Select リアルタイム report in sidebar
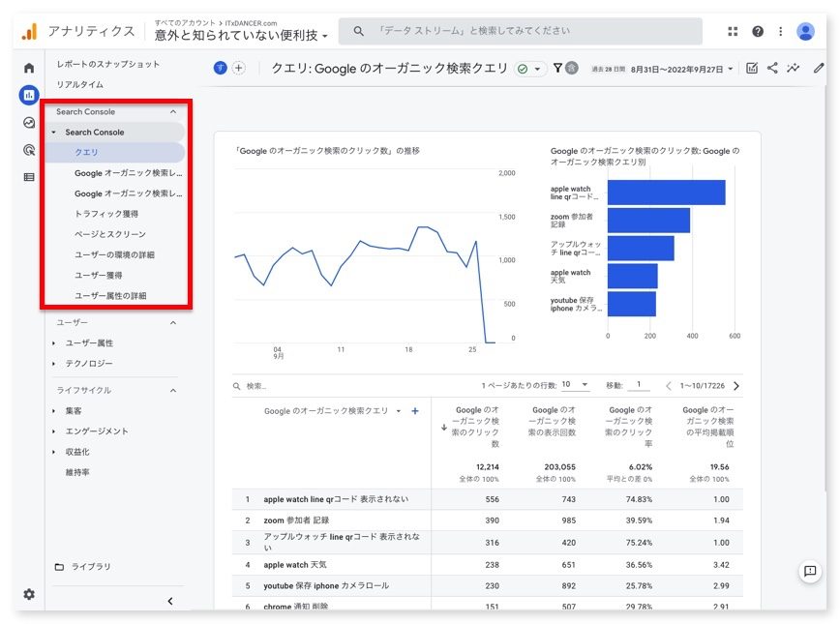Image resolution: width=840 pixels, height=624 pixels. [80, 85]
